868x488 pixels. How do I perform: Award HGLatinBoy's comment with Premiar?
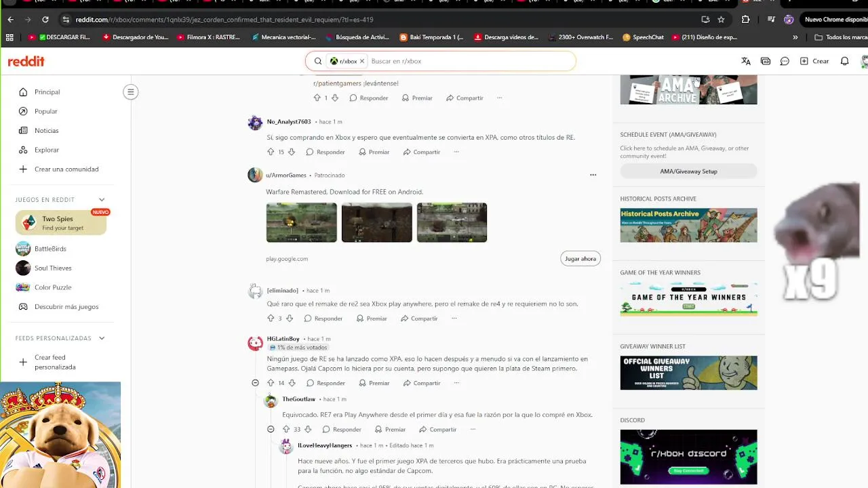click(374, 383)
